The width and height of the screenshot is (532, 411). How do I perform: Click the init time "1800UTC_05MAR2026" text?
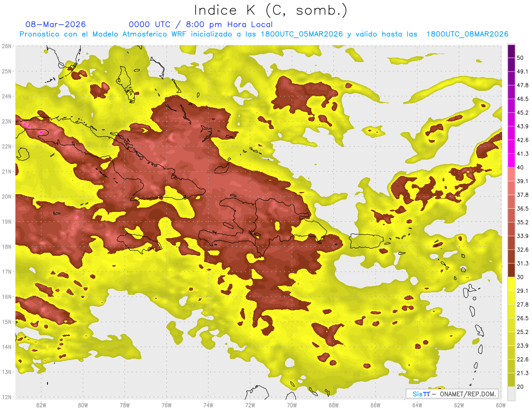point(301,34)
